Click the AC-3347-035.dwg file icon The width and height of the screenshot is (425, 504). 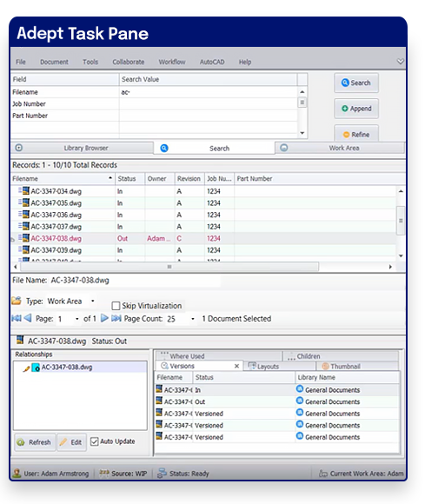pos(26,202)
